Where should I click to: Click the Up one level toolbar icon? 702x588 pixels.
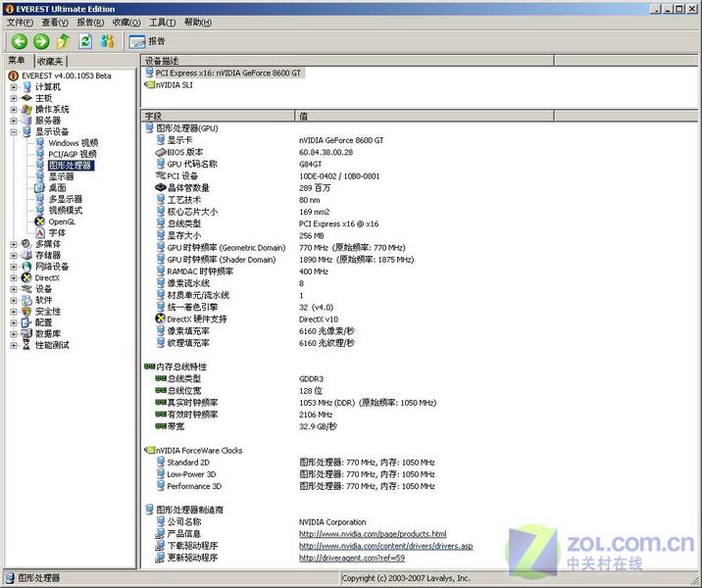pos(63,41)
